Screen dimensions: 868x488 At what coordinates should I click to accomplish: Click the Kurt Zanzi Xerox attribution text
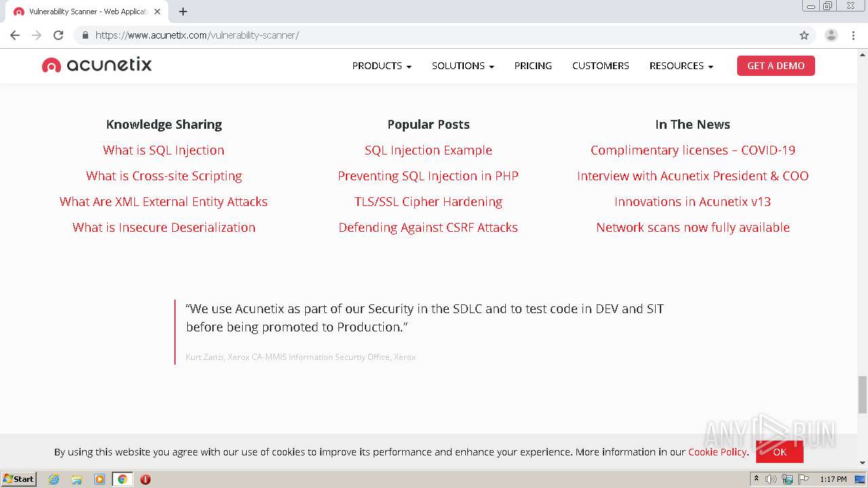[300, 357]
